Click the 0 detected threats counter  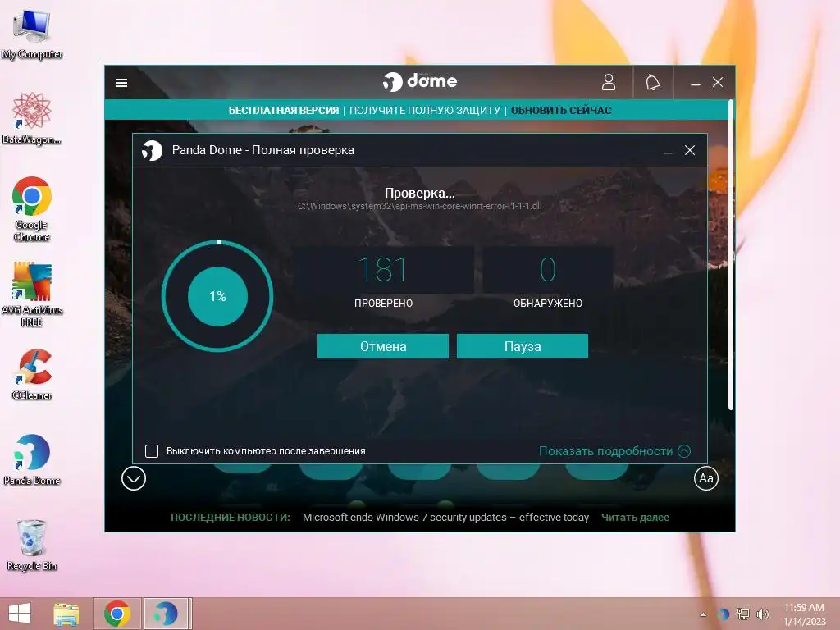tap(547, 269)
